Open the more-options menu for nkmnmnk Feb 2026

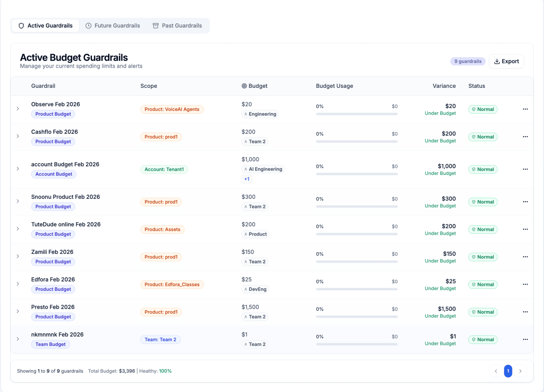pos(525,339)
